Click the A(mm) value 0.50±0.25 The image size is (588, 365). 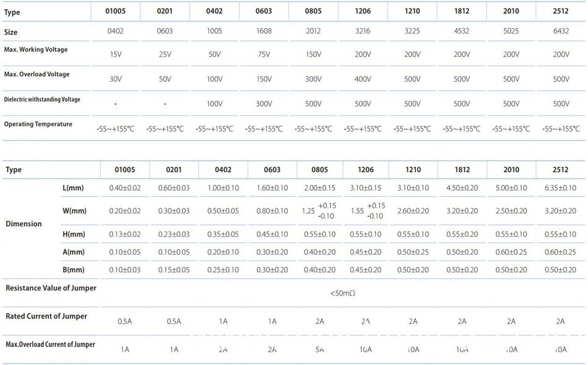[413, 252]
